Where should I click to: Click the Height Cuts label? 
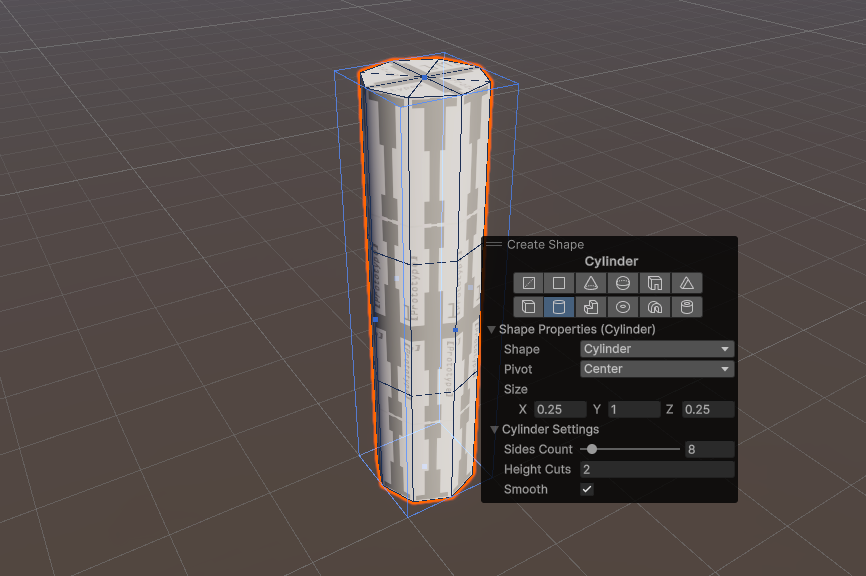coord(537,469)
